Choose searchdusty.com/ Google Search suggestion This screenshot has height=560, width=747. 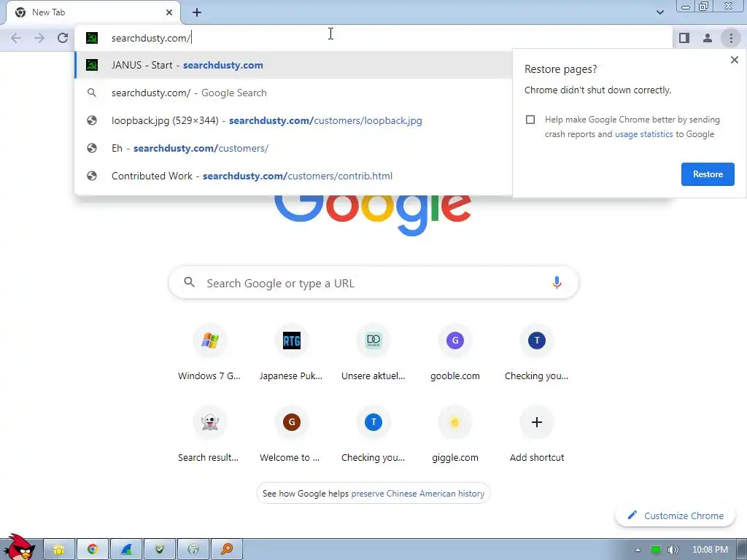click(x=293, y=93)
